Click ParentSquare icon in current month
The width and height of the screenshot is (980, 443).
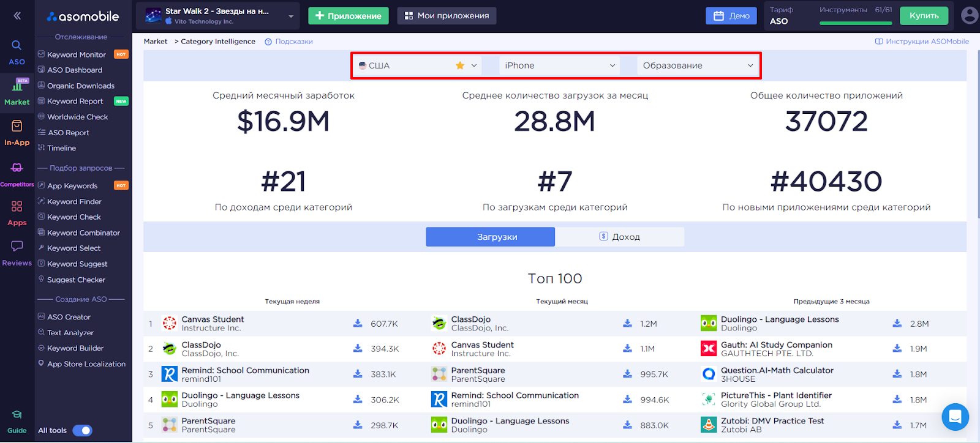click(439, 374)
